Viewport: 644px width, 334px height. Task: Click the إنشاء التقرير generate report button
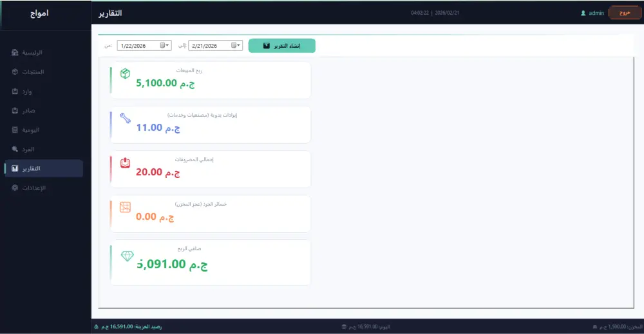[x=282, y=46]
